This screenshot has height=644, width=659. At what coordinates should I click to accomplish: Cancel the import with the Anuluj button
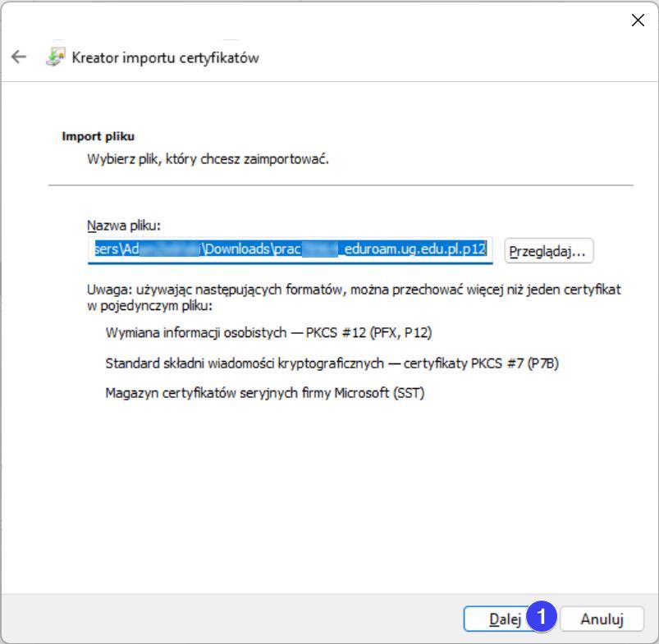[602, 619]
